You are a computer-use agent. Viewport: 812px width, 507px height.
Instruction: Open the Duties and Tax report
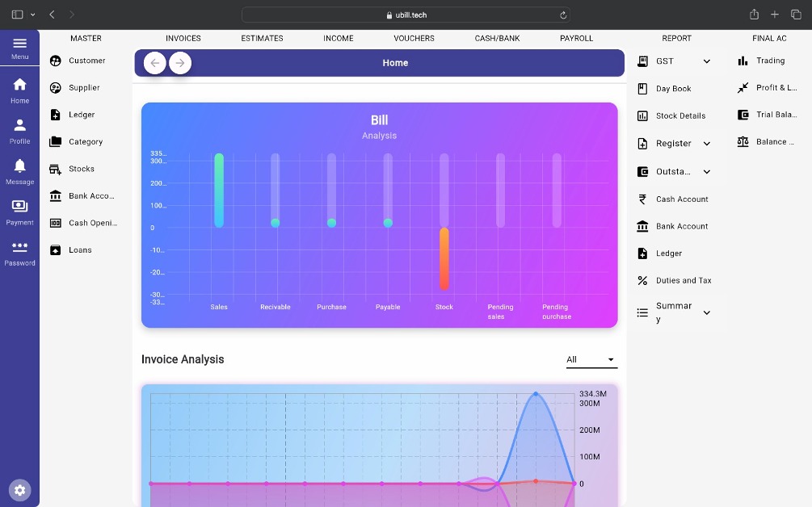pyautogui.click(x=683, y=280)
